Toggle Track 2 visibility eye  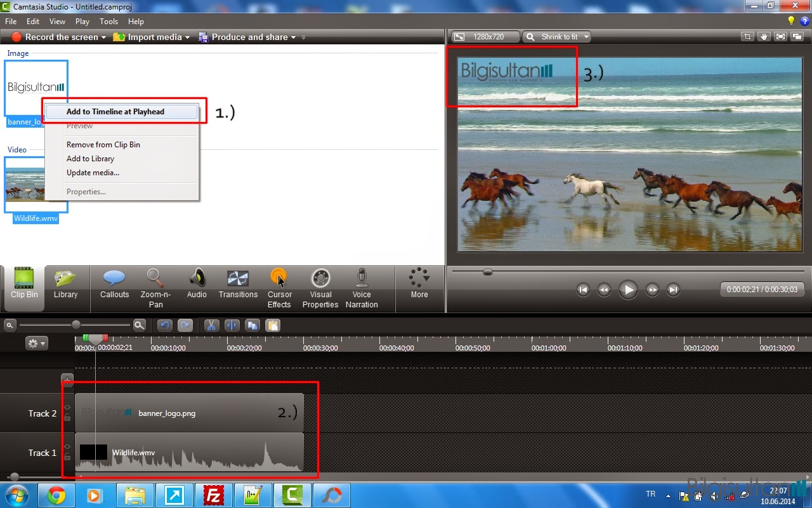pos(67,408)
